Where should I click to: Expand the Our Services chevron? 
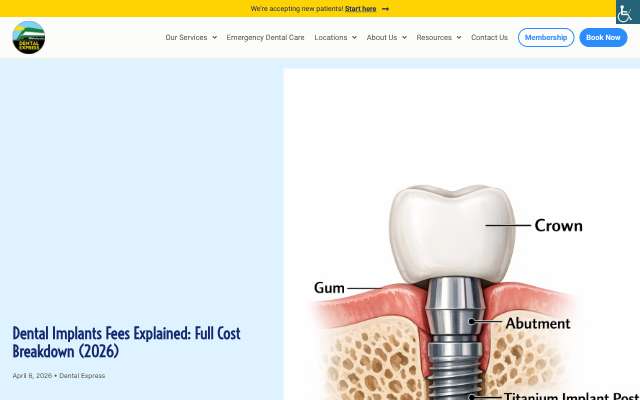[x=214, y=38]
